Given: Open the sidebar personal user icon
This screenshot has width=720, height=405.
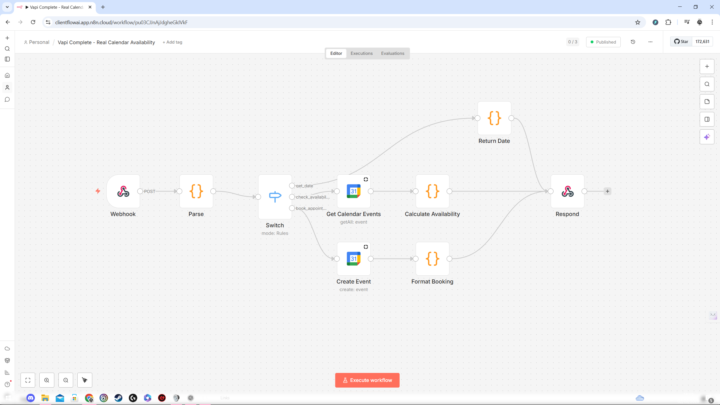Looking at the screenshot, I should point(7,87).
